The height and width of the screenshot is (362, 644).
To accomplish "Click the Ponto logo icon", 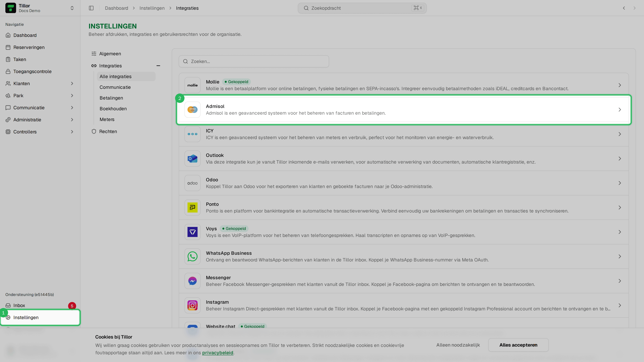I will click(x=192, y=208).
